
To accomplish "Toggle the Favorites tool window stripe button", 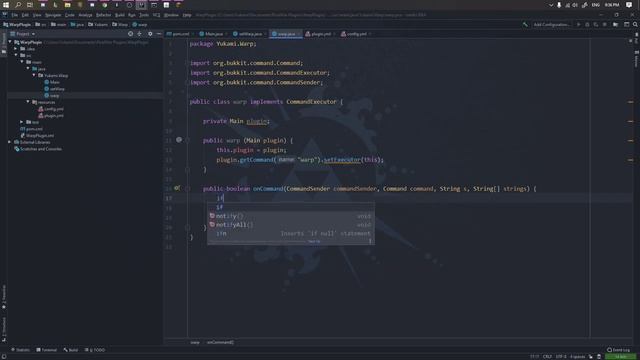I will pyautogui.click(x=4, y=296).
